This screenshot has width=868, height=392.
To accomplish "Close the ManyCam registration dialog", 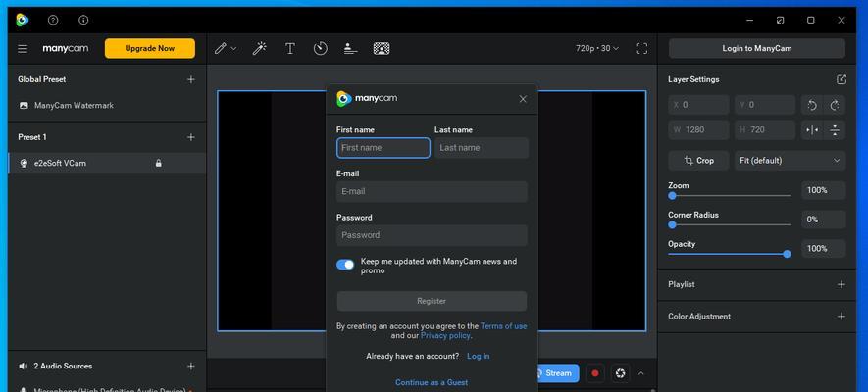I will point(523,99).
